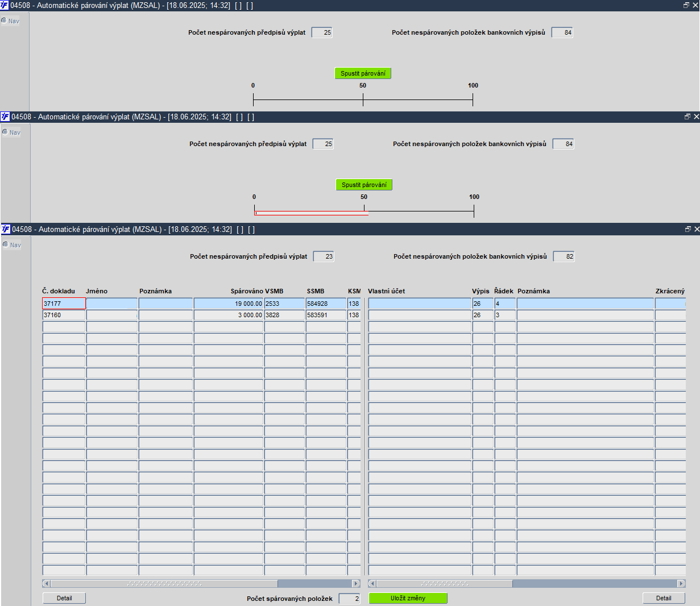Click the Výpis cell 26 in the first row
Image resolution: width=700 pixels, height=606 pixels.
483,304
